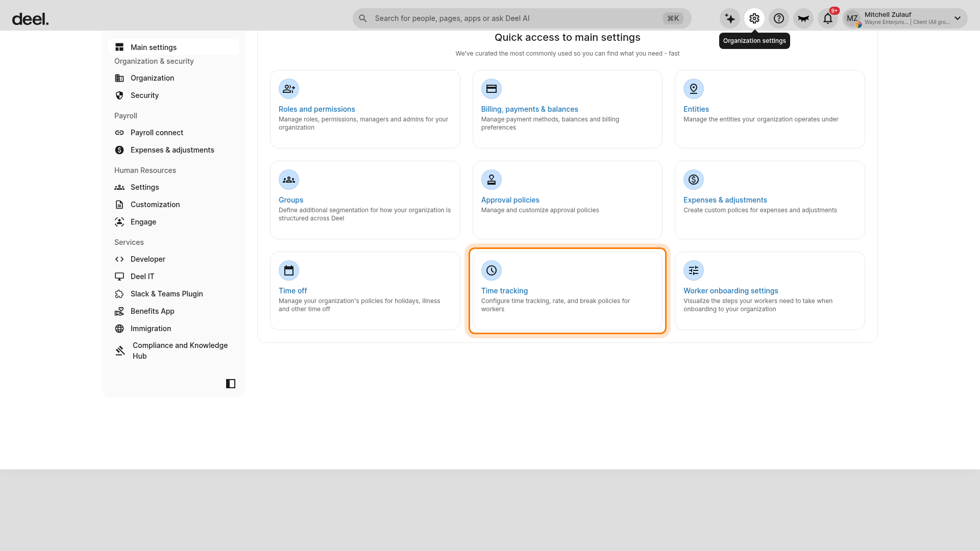This screenshot has height=551, width=980.
Task: Open Engage in the sidebar
Action: click(x=174, y=222)
